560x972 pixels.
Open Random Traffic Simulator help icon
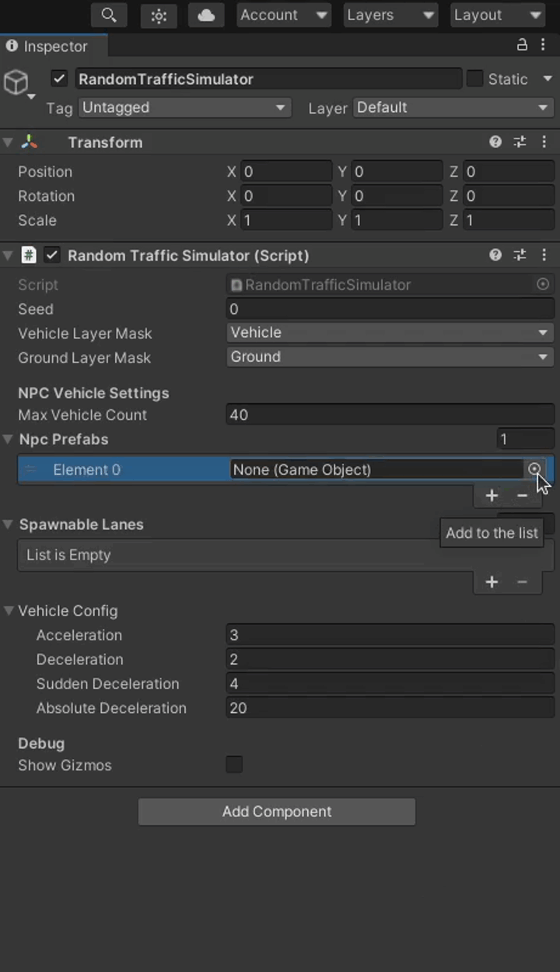click(x=495, y=254)
